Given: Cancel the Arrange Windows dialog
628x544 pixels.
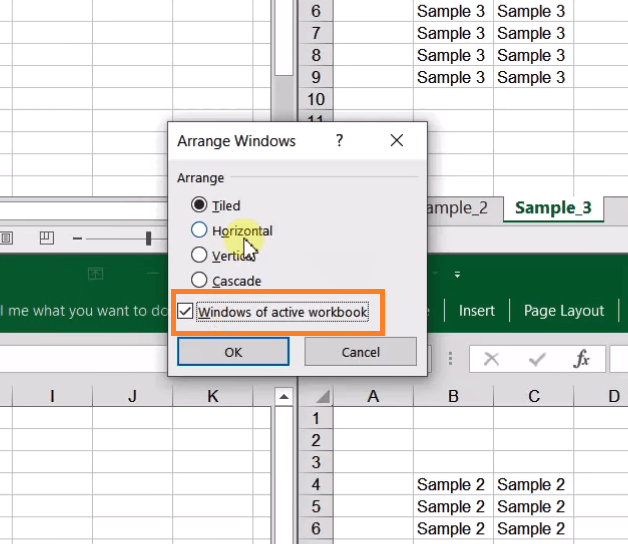Looking at the screenshot, I should [x=360, y=352].
